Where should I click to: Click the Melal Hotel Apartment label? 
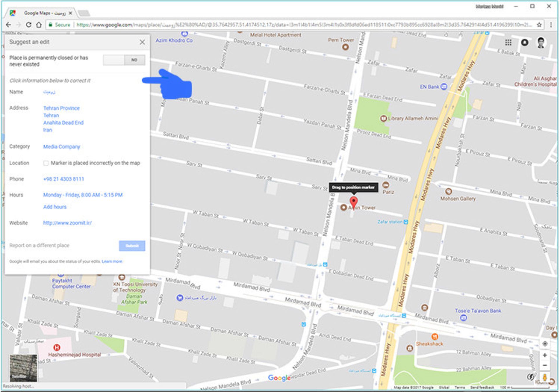point(275,35)
